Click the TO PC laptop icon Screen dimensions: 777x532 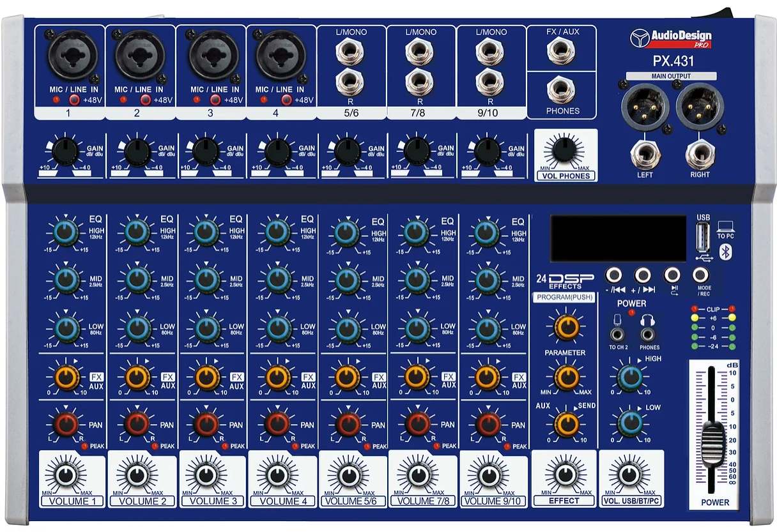725,226
